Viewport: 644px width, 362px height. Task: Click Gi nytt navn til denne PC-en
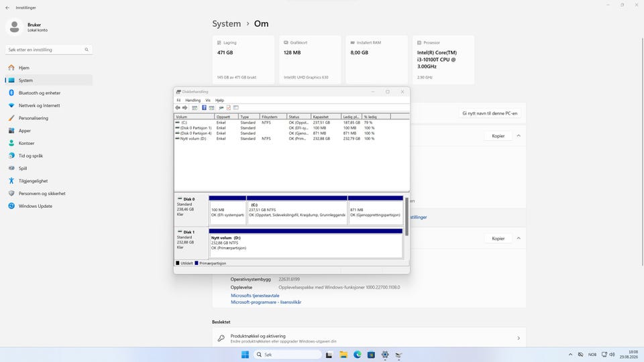click(490, 113)
